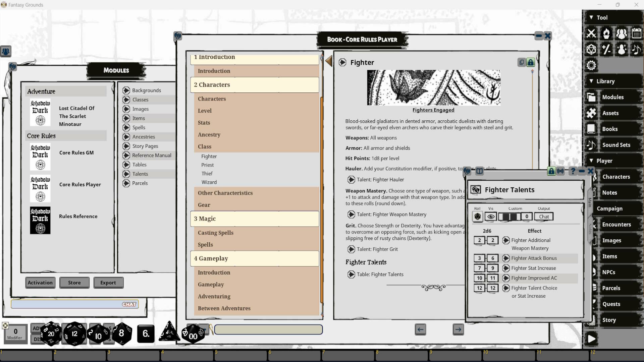Open the combat tracker crossed-swords tool
644x362 pixels.
pos(591,34)
